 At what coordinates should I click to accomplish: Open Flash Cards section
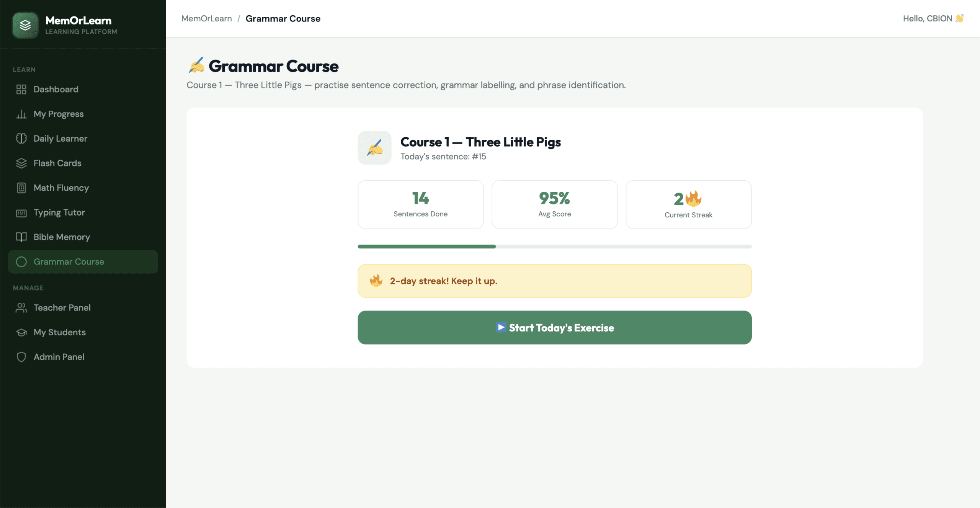pos(83,163)
